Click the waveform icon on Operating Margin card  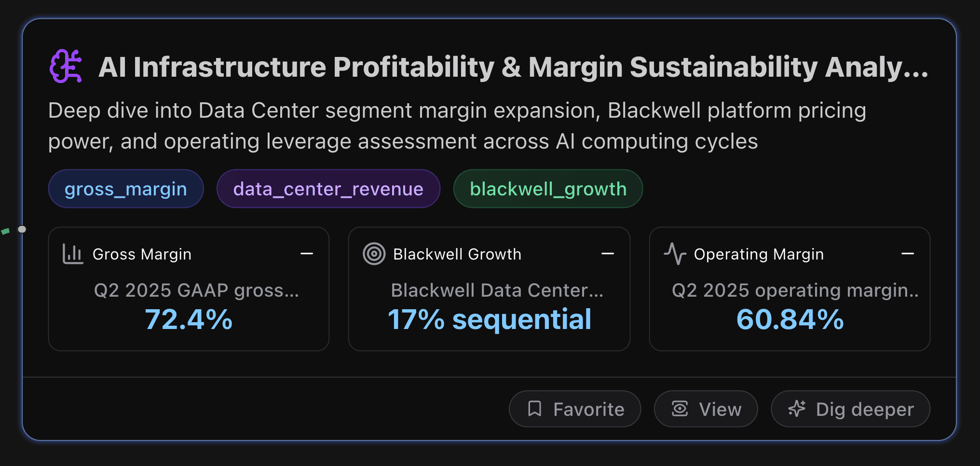pyautogui.click(x=675, y=254)
